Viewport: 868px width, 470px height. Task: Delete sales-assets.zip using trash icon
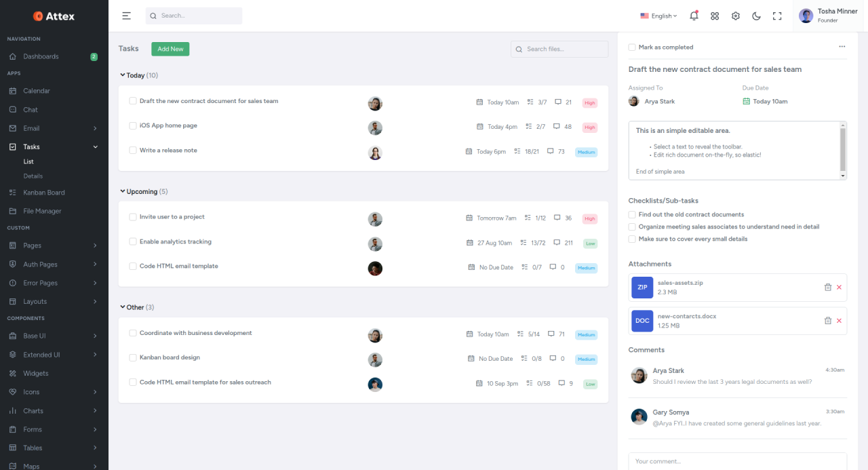827,288
